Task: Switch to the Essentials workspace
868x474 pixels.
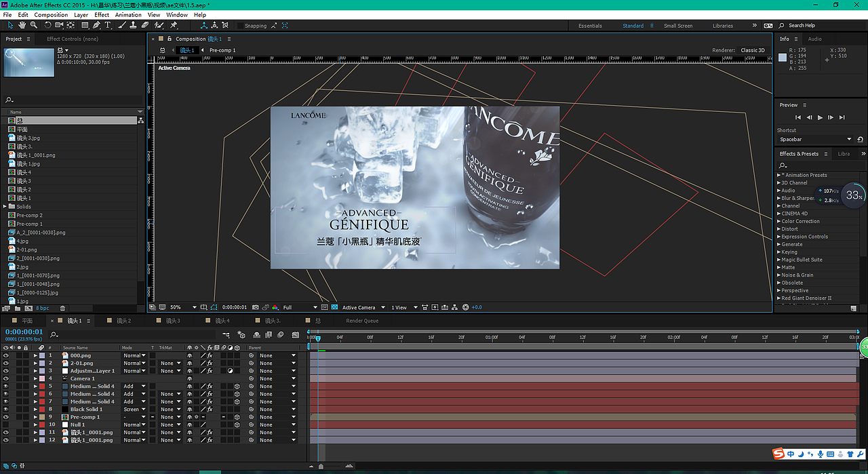Action: point(590,25)
